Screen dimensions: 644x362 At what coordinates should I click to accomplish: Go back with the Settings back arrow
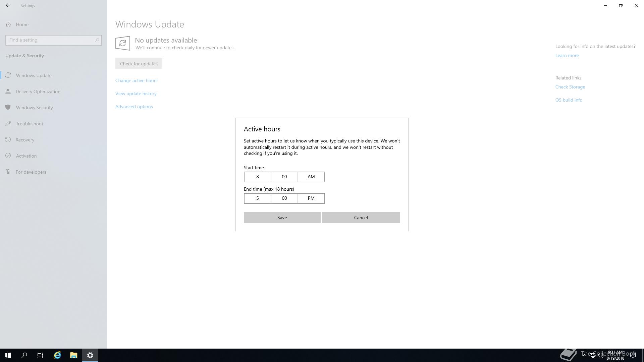pyautogui.click(x=8, y=5)
